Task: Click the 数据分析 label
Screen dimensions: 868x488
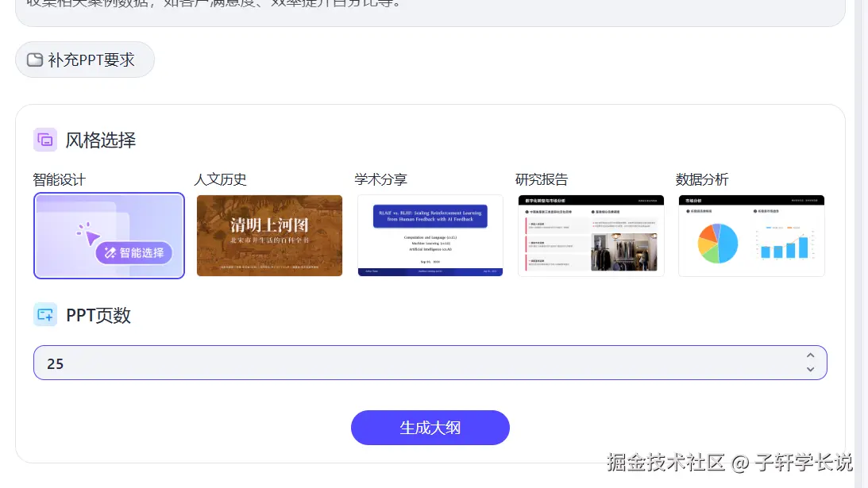Action: pos(702,180)
